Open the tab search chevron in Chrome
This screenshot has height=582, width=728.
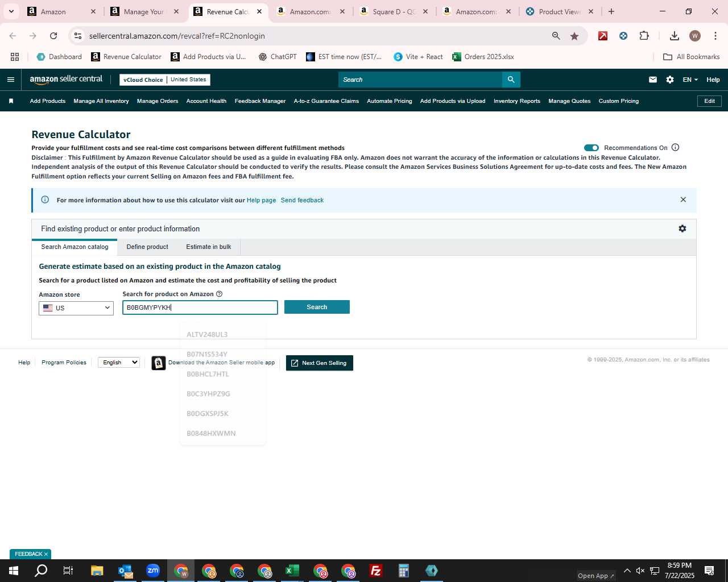[x=11, y=11]
